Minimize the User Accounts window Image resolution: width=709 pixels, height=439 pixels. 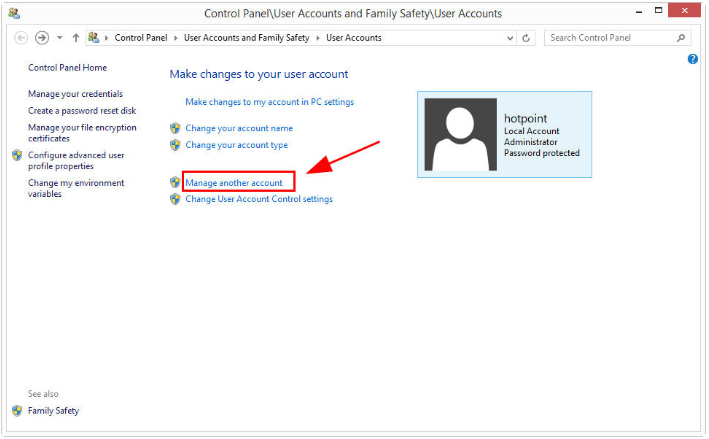(639, 12)
